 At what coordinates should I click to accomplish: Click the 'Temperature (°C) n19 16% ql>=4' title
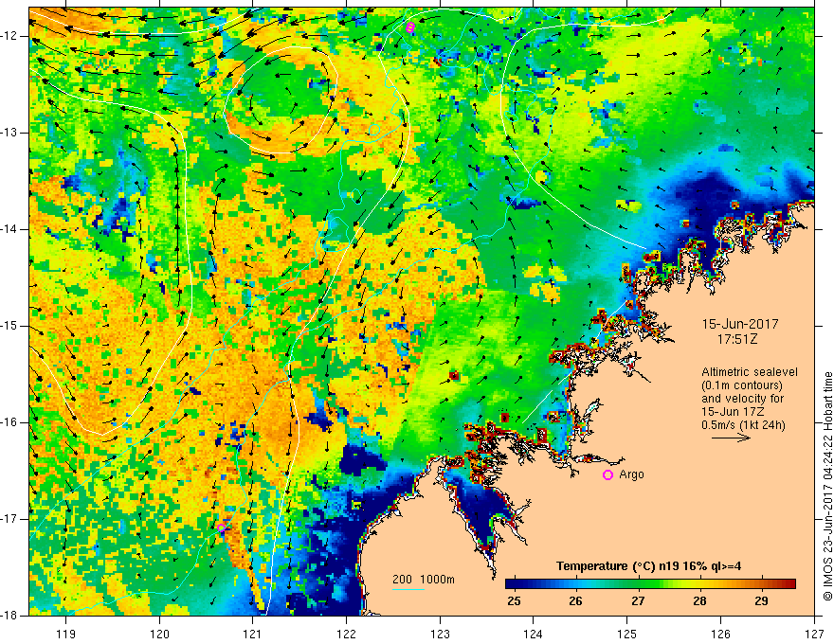tap(648, 566)
